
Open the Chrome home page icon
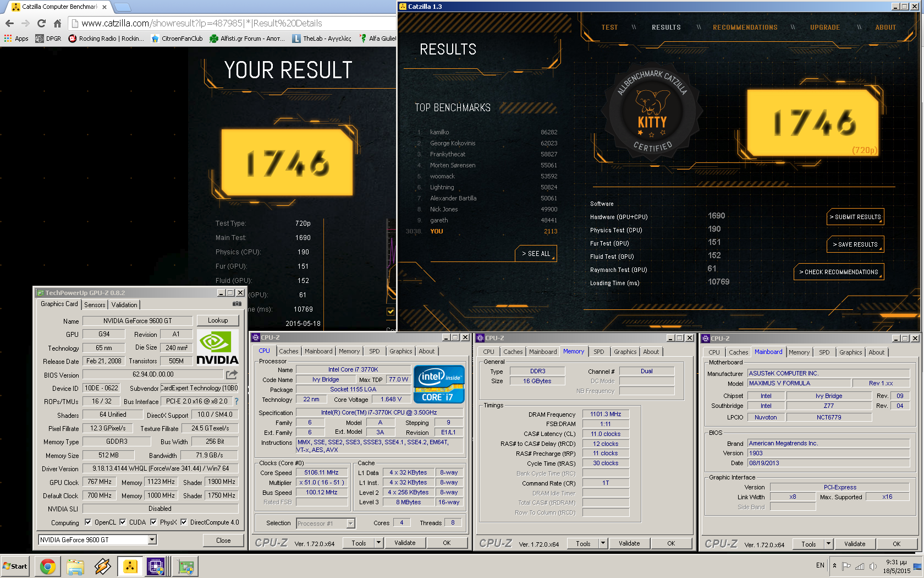(x=57, y=23)
